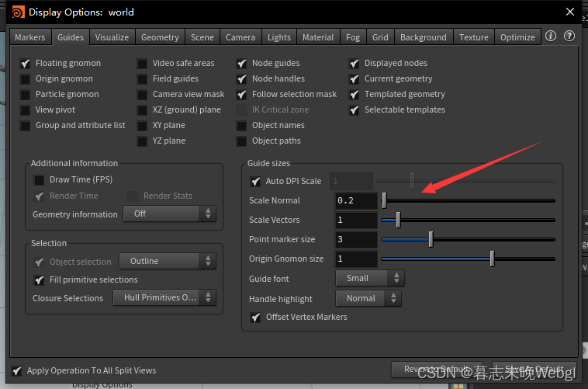This screenshot has width=588, height=389.
Task: Toggle Follow selection mask checkbox
Action: tap(241, 95)
